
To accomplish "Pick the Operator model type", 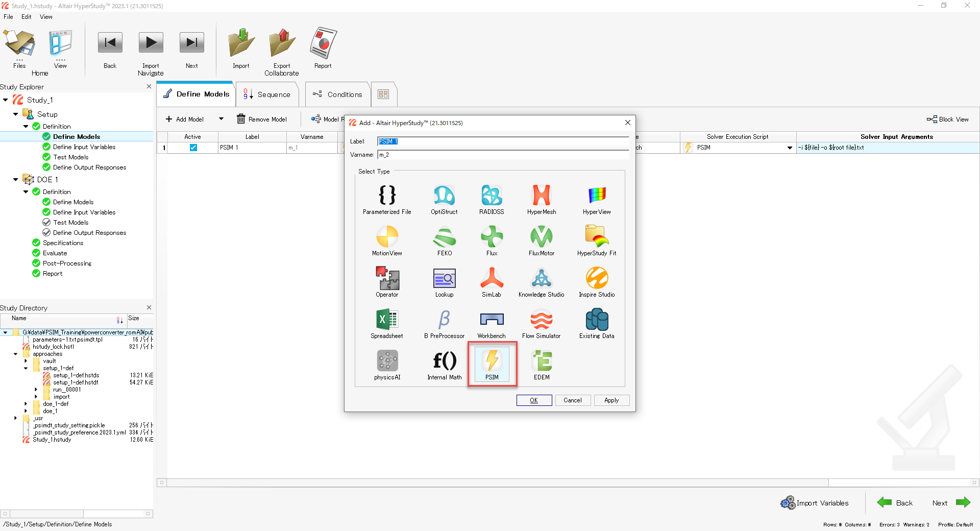I will [x=387, y=282].
